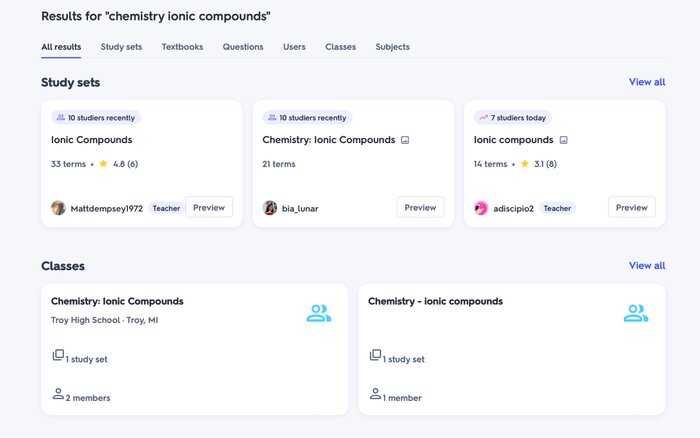This screenshot has height=438, width=700.
Task: Click the member icon beside 1 member
Action: (x=375, y=394)
